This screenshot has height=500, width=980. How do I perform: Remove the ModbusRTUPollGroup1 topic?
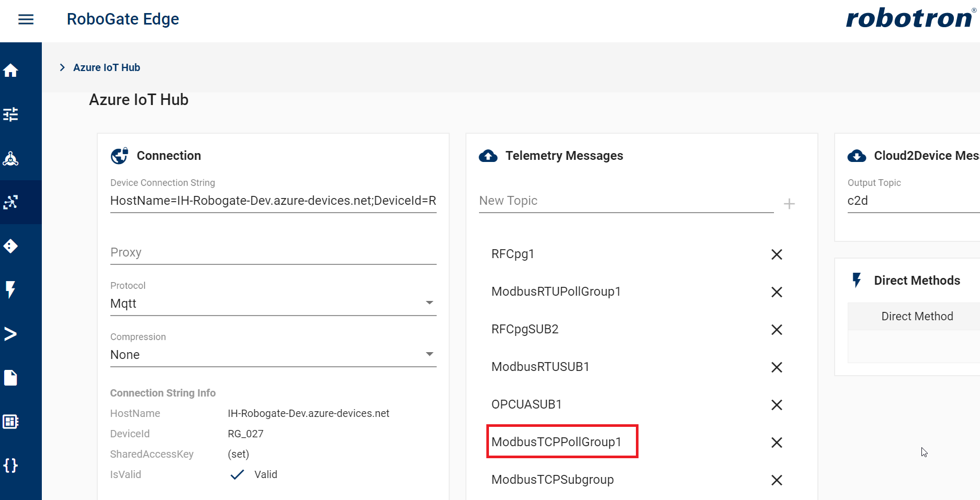(777, 292)
